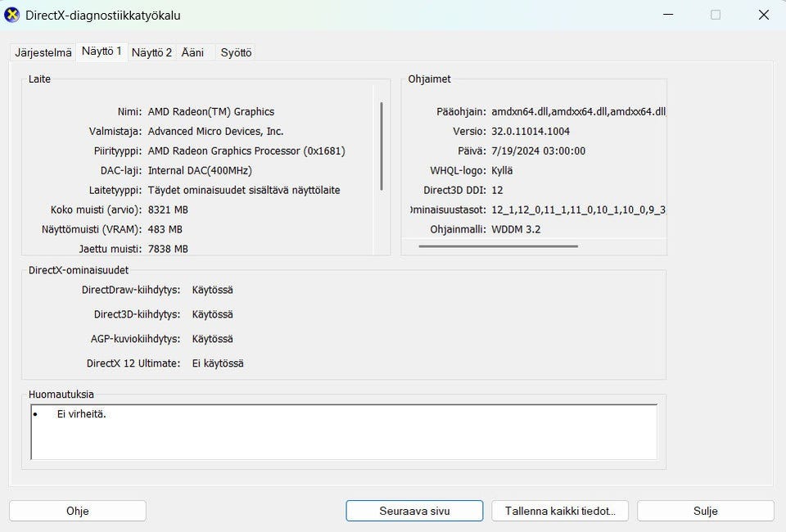Viewport: 786px width, 532px height.
Task: Minimize the DirectX diagnostic window
Action: tap(668, 15)
